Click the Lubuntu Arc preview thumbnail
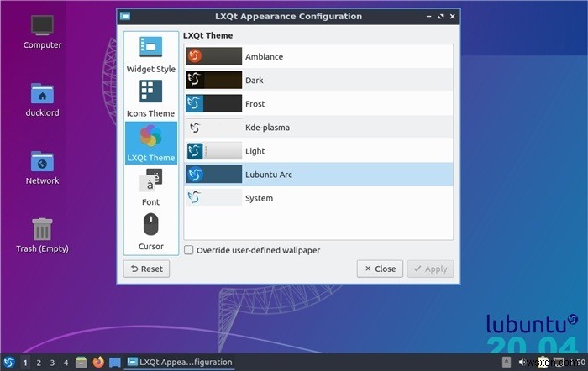This screenshot has height=371, width=588. (213, 175)
